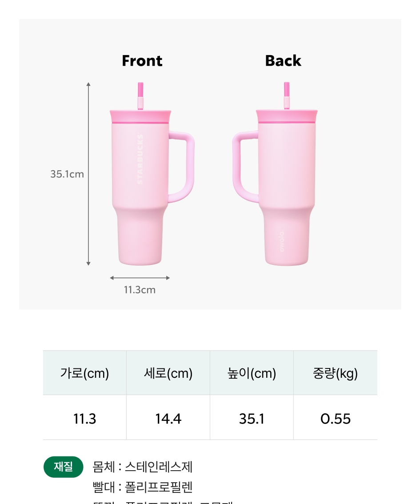Click the owala logo on back tumbler
420x504 pixels.
(282, 241)
